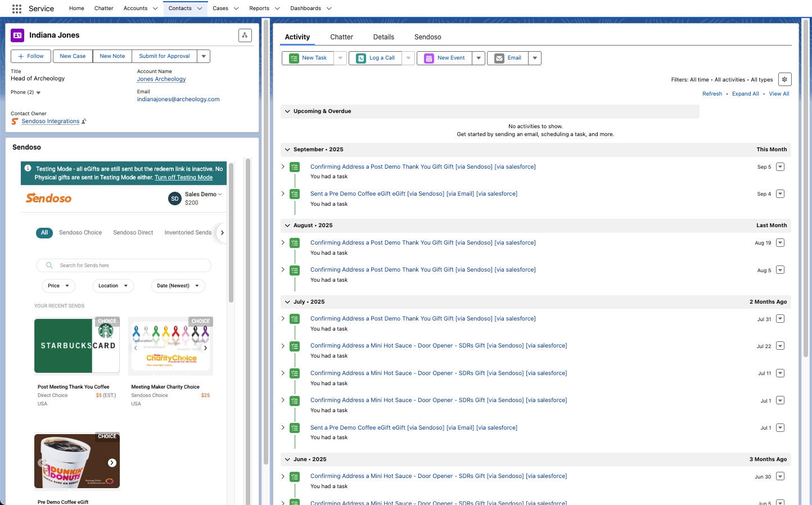
Task: Switch to the Chatter tab in record
Action: pos(341,37)
